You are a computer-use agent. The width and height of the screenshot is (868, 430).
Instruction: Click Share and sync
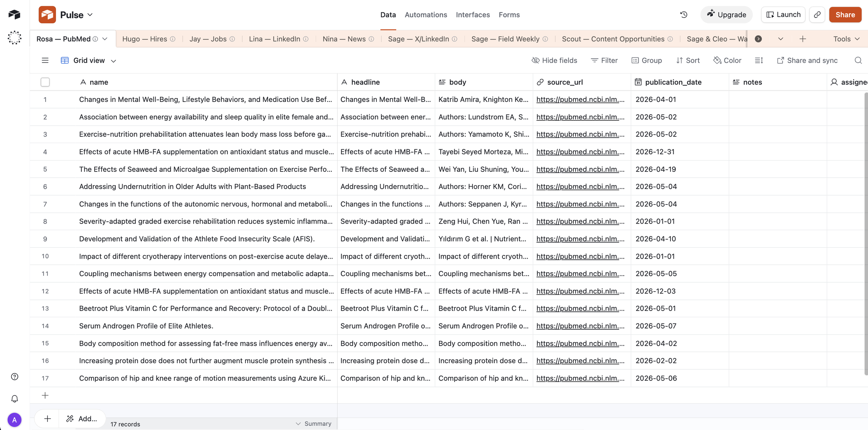[x=807, y=60]
